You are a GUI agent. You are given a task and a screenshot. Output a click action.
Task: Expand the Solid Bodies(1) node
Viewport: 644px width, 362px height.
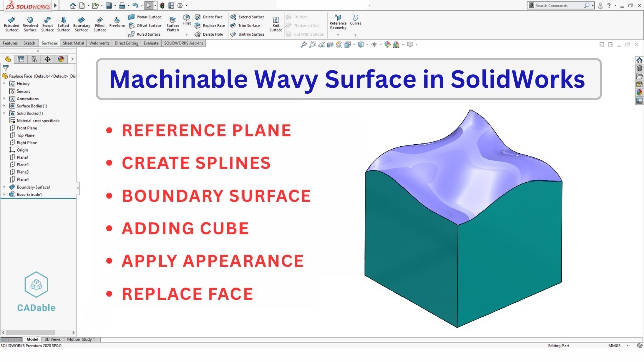(5, 113)
